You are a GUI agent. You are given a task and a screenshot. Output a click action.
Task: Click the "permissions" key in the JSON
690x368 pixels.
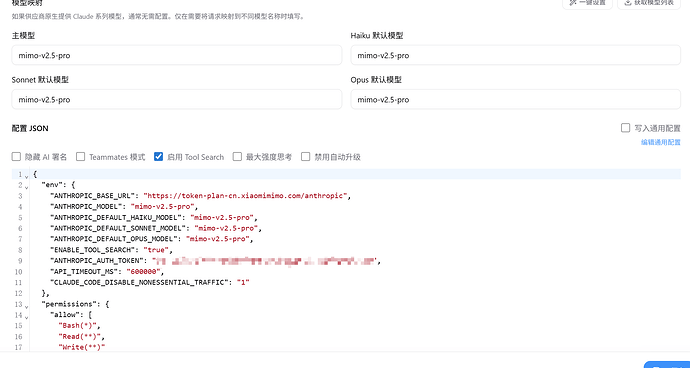[67, 304]
